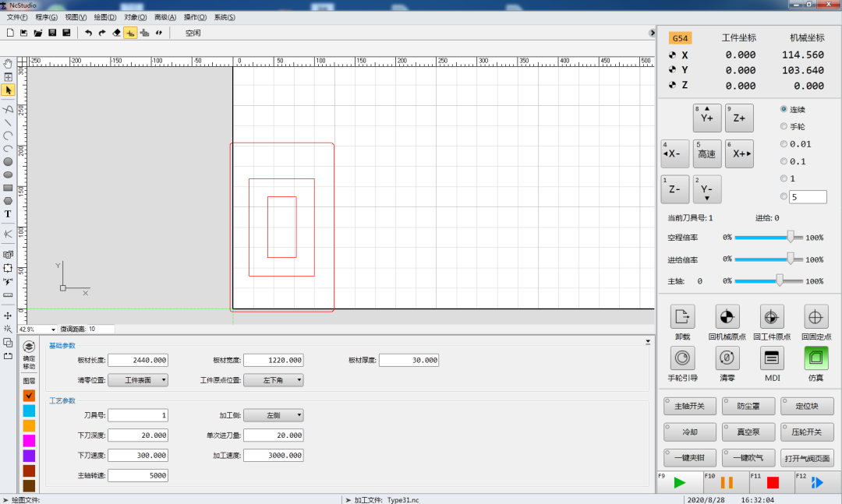Select the Text tool in left toolbar

coord(8,213)
